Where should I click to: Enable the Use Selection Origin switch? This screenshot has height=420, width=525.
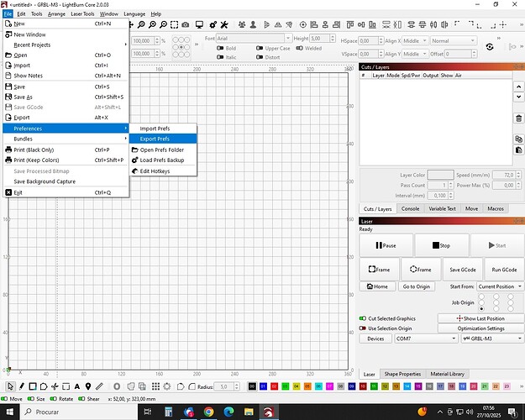(363, 328)
